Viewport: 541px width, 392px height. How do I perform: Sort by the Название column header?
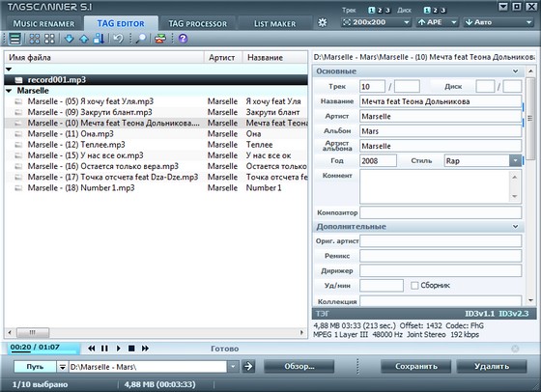[275, 57]
